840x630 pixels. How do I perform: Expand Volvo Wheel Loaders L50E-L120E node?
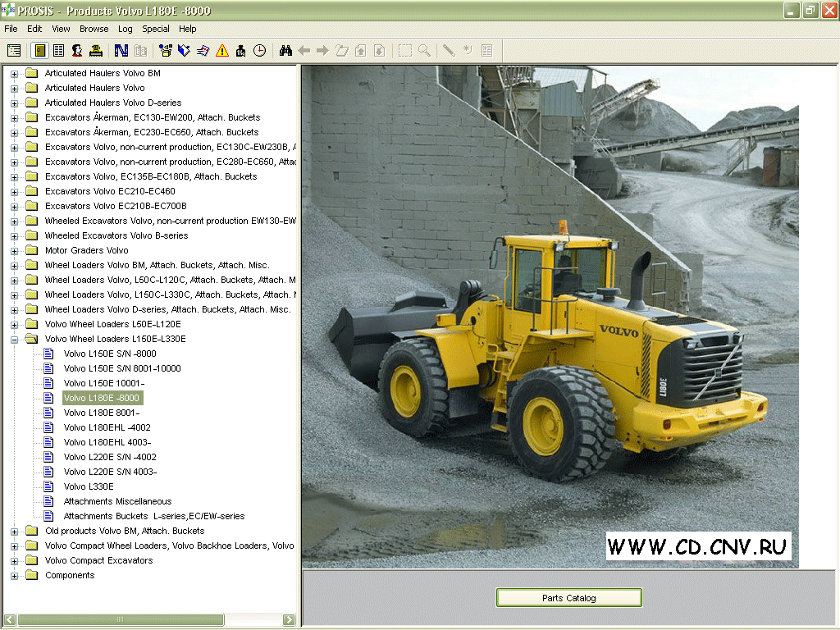(15, 325)
